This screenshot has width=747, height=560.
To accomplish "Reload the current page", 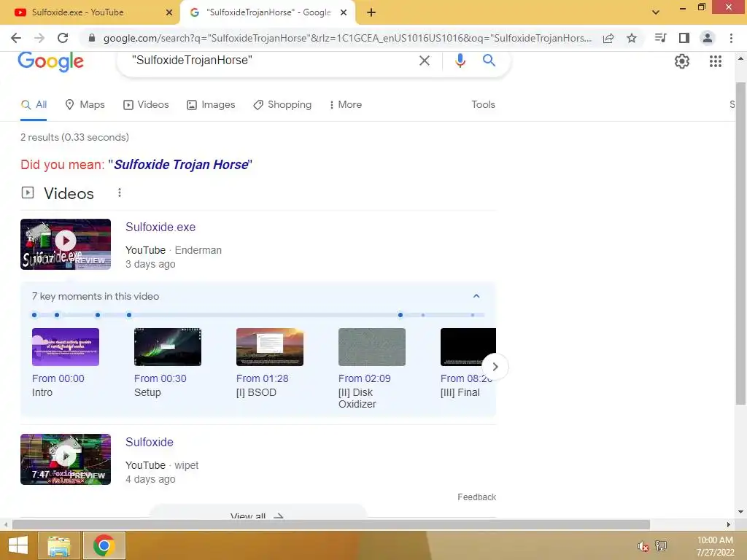I will point(63,38).
